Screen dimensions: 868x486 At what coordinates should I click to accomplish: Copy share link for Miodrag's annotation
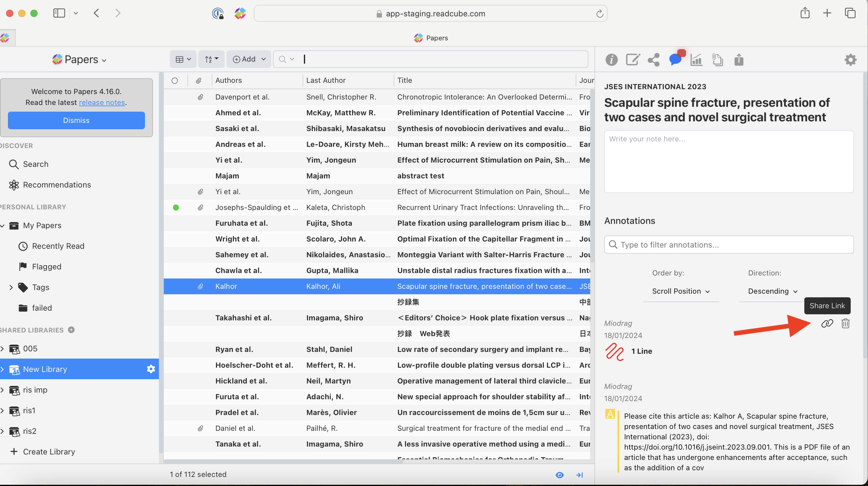tap(827, 323)
